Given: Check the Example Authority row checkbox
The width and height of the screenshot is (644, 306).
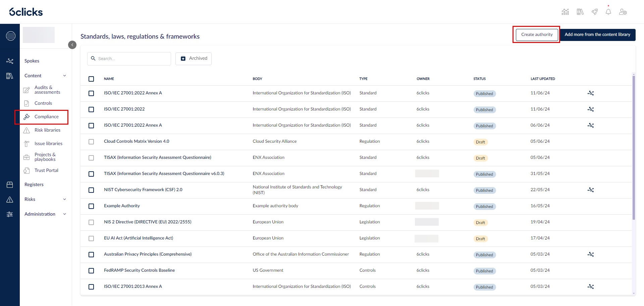Looking at the screenshot, I should [x=91, y=206].
